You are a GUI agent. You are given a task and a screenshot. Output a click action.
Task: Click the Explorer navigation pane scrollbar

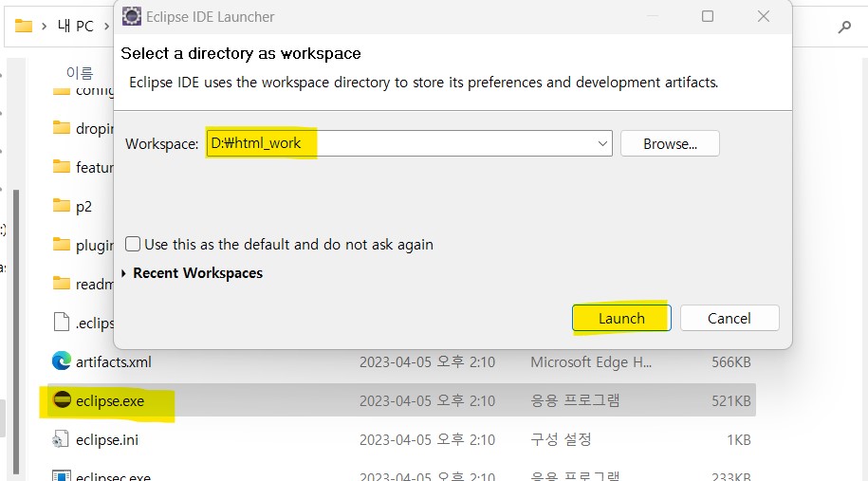coord(16,332)
